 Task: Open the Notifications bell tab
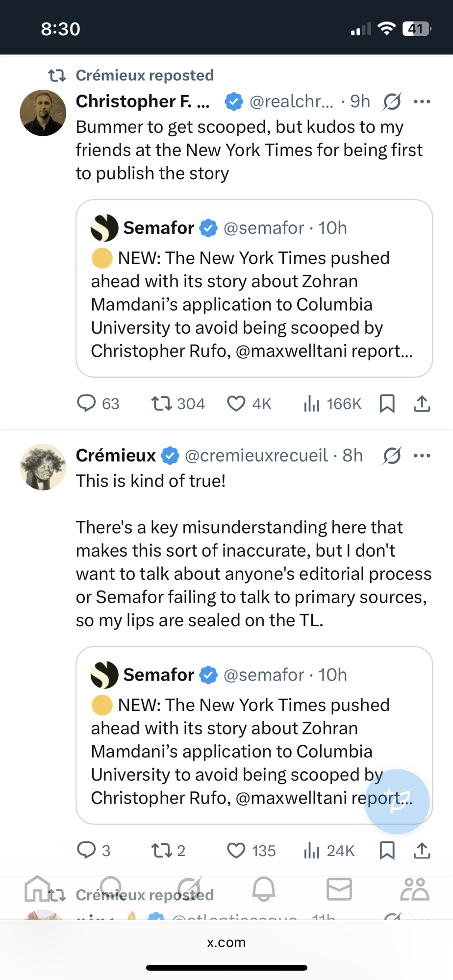click(x=264, y=889)
